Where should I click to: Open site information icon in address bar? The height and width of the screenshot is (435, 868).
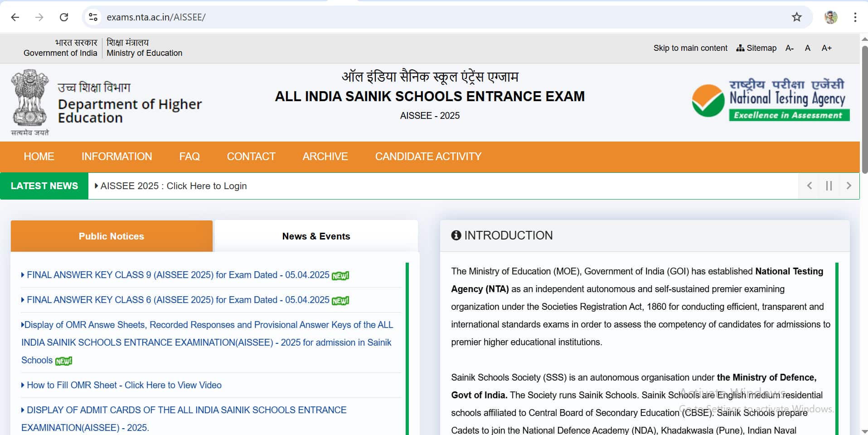point(93,17)
